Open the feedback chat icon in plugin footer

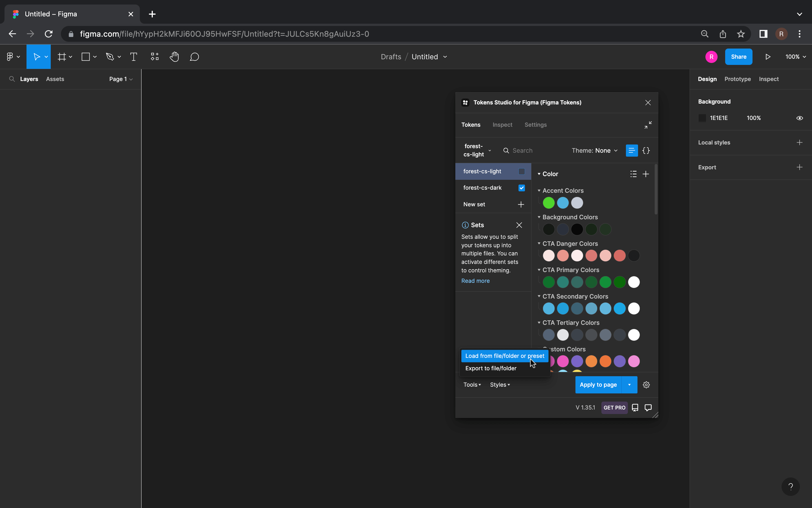pyautogui.click(x=648, y=408)
